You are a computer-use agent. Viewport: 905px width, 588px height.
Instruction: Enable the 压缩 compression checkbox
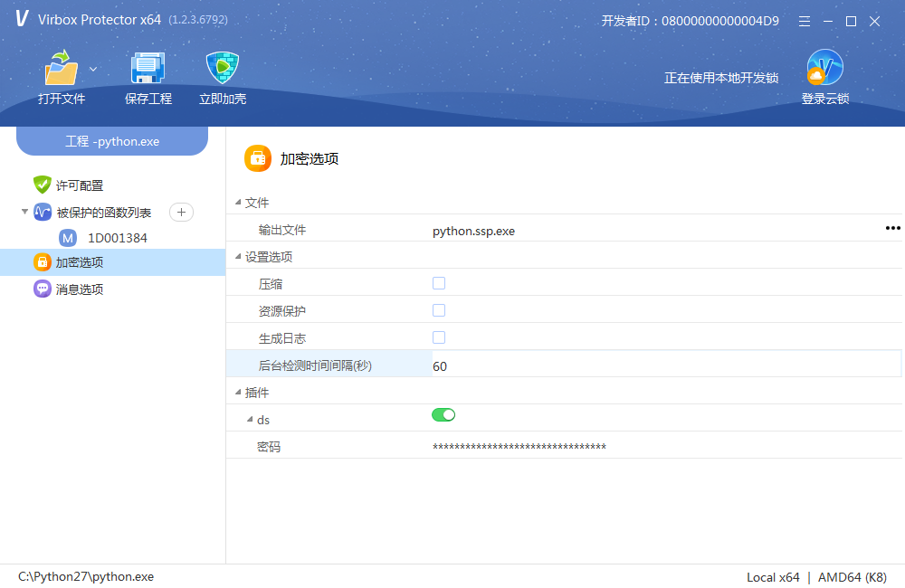click(439, 283)
